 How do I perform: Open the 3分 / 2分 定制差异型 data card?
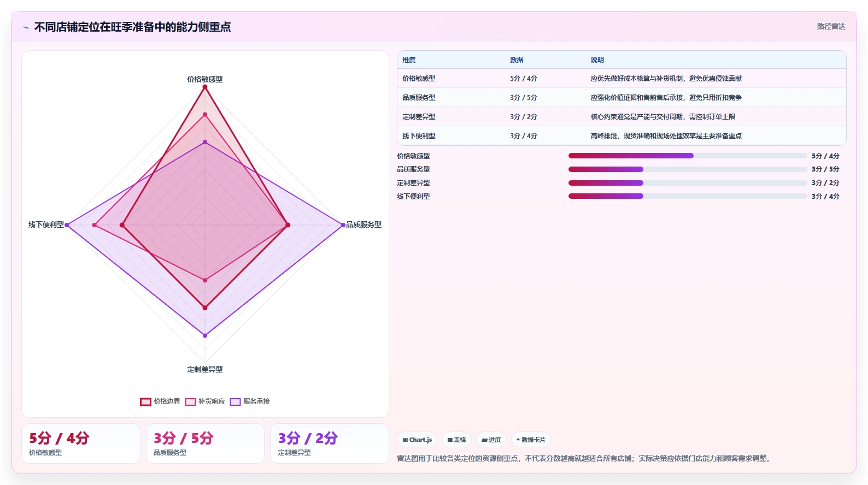coord(330,443)
